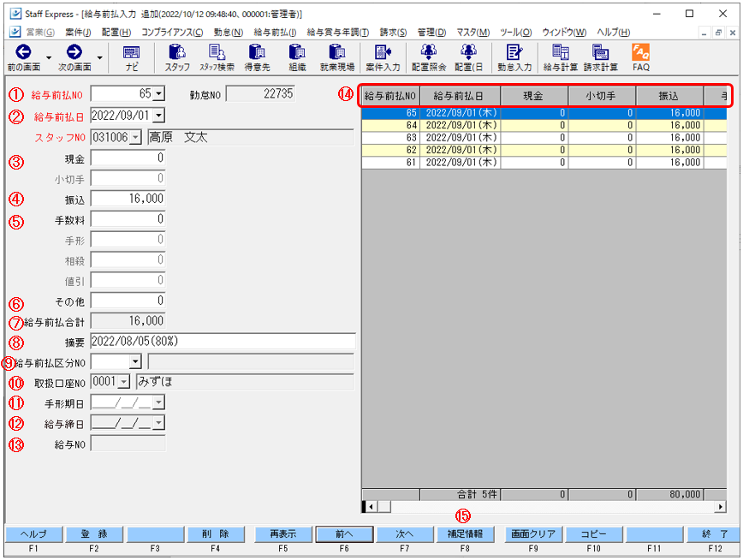Go back using 前の画面 arrow icon

[23, 51]
